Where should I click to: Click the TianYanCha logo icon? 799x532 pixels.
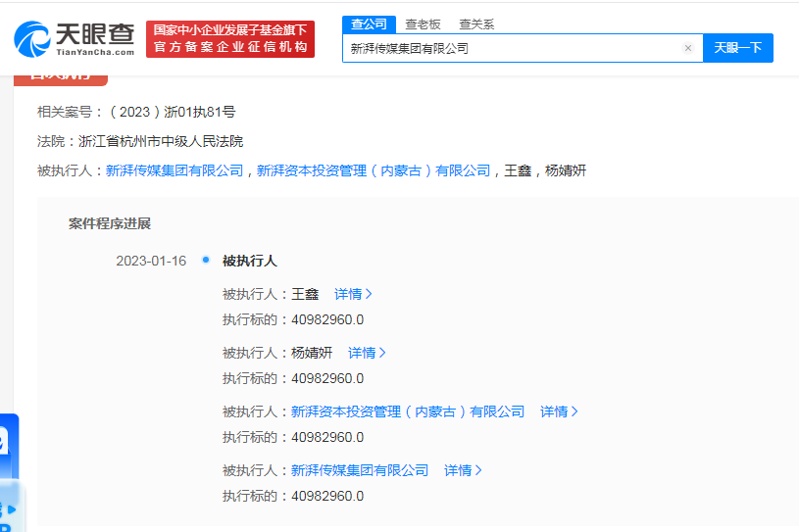(x=33, y=38)
